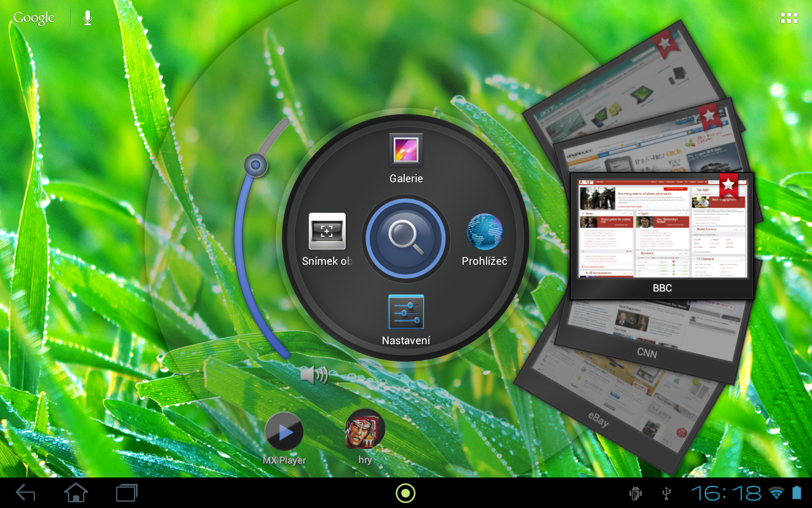This screenshot has width=812, height=508.
Task: Adjust the curved volume slider knob
Action: point(255,164)
